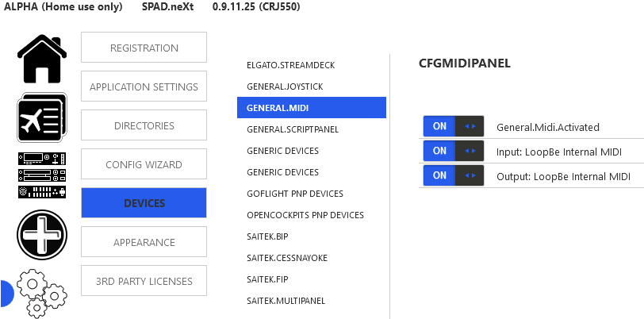Select the Directories menu entry
Viewport: 644px width, 319px height.
pyautogui.click(x=144, y=125)
